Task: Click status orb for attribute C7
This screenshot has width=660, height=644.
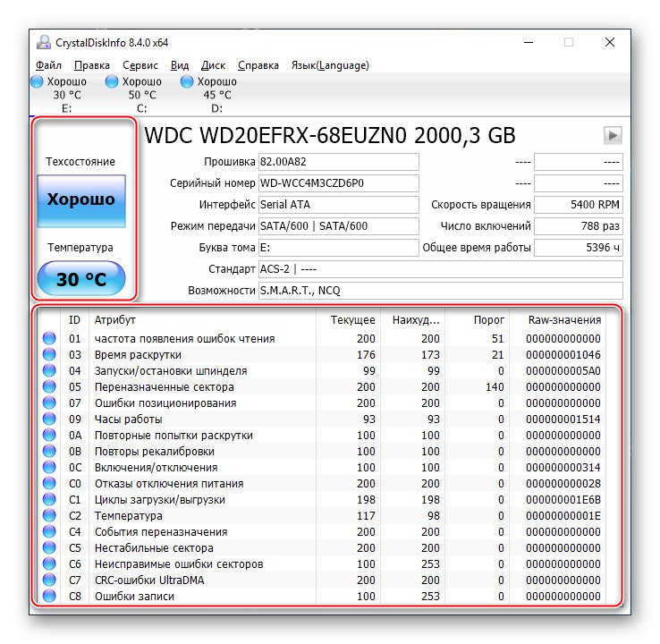Action: 49,580
